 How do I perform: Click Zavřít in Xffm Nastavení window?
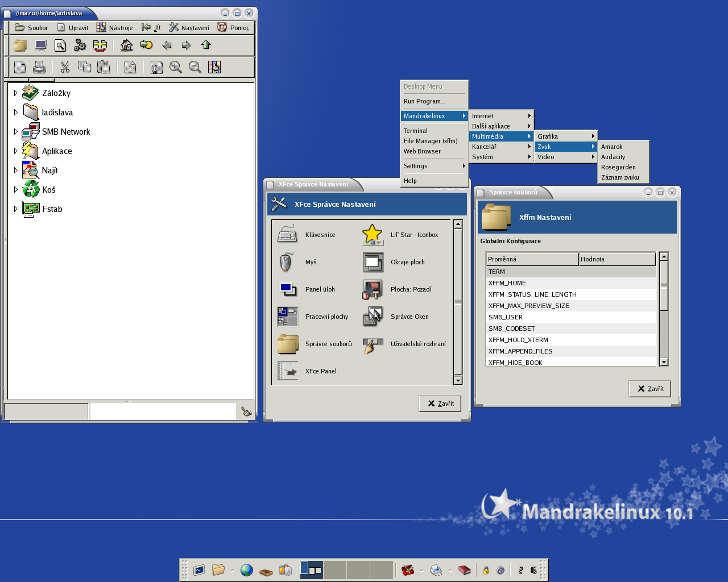coord(650,389)
